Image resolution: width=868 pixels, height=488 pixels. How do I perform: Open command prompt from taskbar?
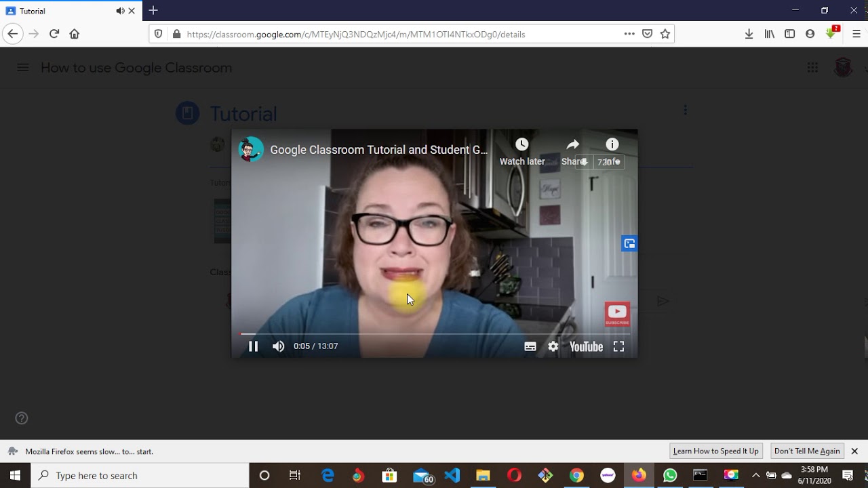701,475
